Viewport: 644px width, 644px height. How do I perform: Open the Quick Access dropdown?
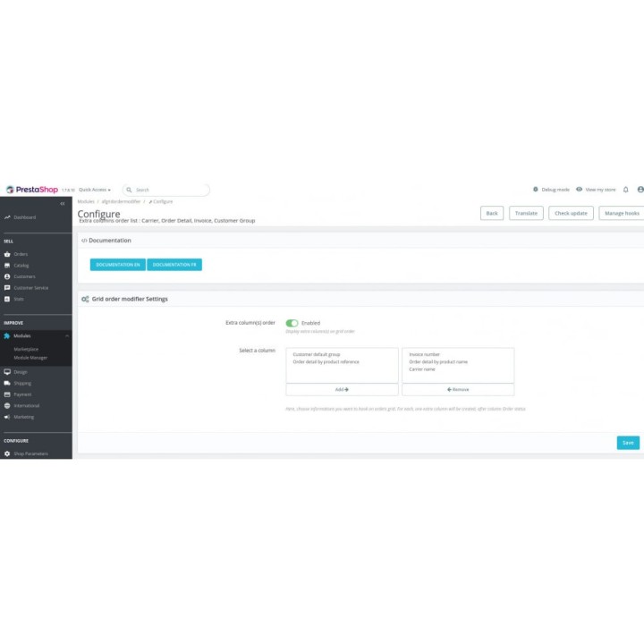pyautogui.click(x=95, y=190)
